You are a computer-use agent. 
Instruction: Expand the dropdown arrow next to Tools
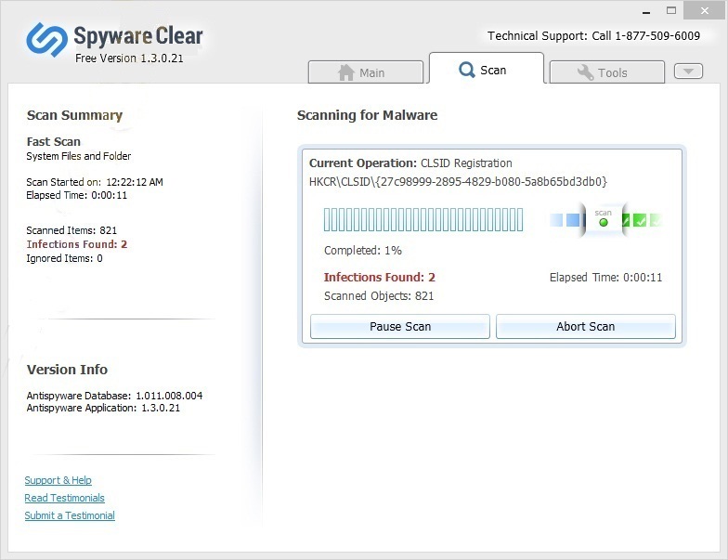[x=688, y=71]
